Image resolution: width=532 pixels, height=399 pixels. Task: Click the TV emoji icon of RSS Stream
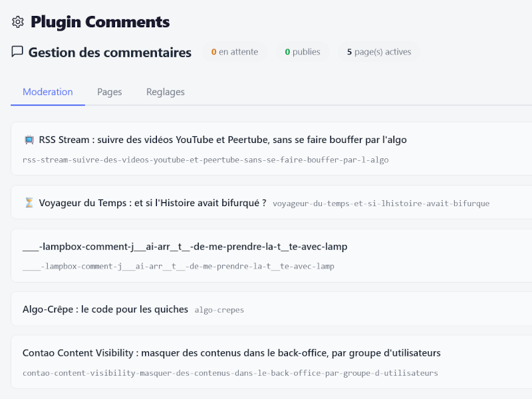(x=29, y=140)
